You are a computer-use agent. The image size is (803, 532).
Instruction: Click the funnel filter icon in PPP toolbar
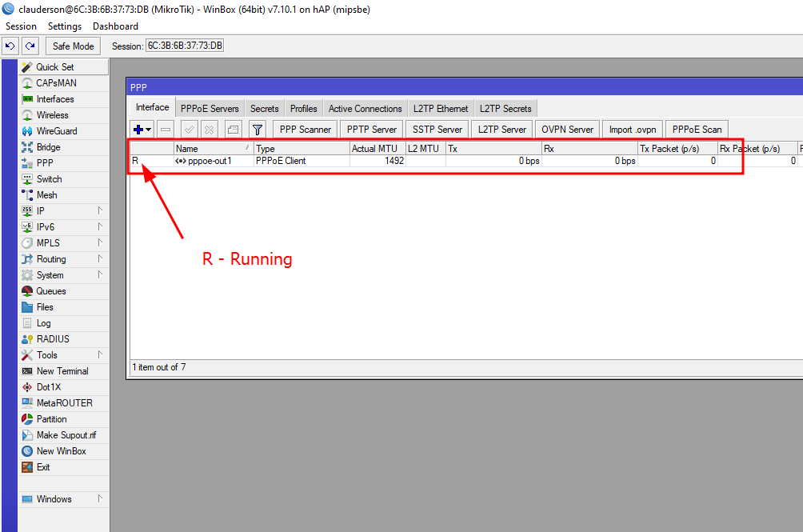click(257, 129)
